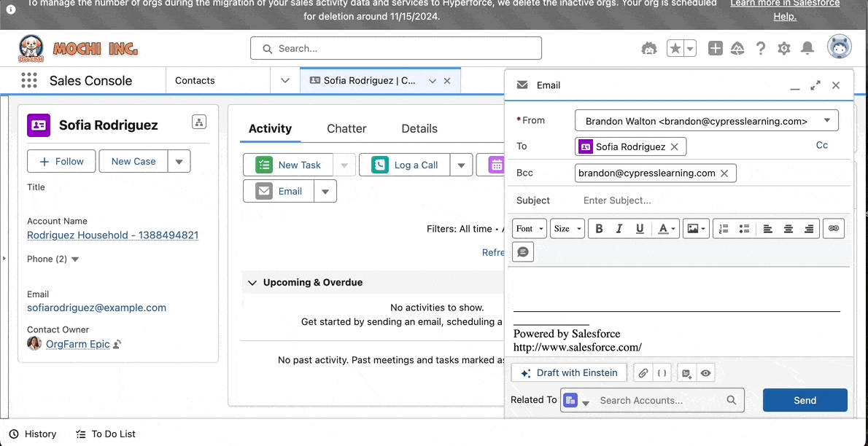This screenshot has height=446, width=868.
Task: Click the Log a Call button
Action: click(x=405, y=165)
